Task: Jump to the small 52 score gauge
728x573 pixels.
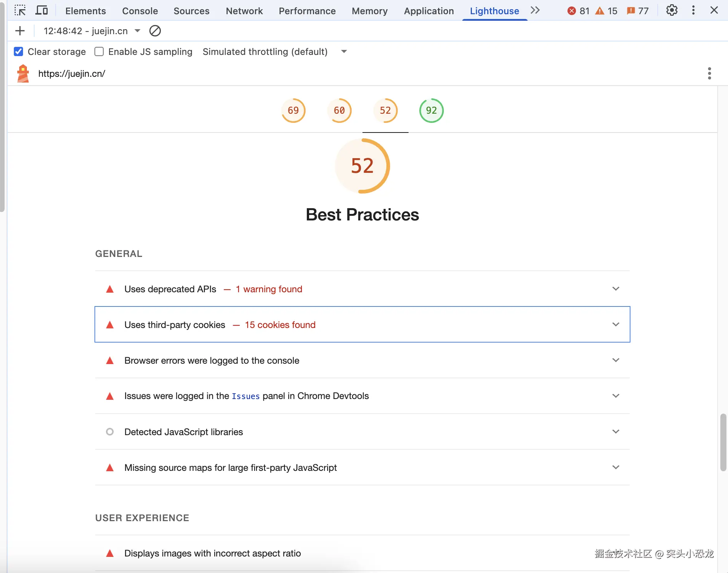Action: (x=386, y=111)
